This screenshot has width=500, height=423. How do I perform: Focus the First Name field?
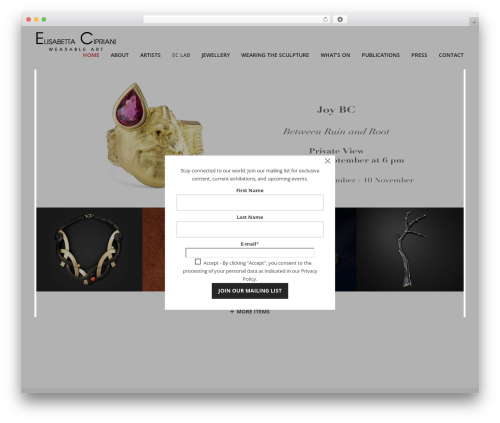pyautogui.click(x=250, y=202)
